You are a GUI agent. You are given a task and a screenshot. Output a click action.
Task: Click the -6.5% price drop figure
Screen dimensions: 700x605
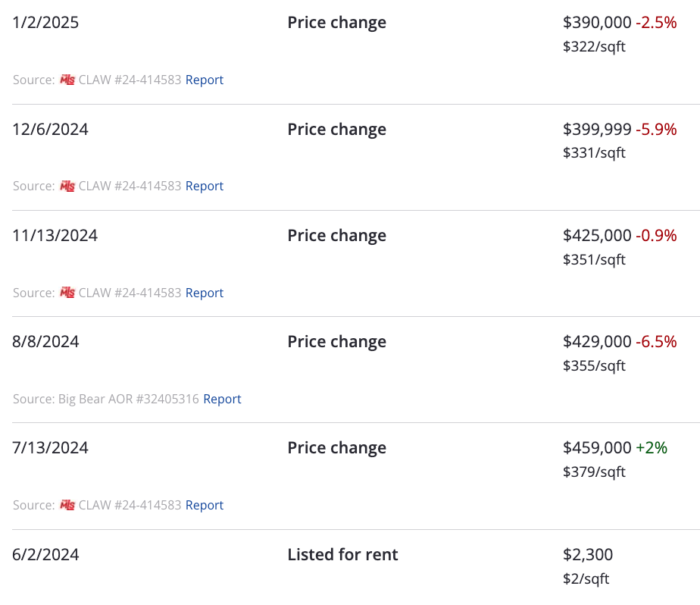tap(656, 342)
